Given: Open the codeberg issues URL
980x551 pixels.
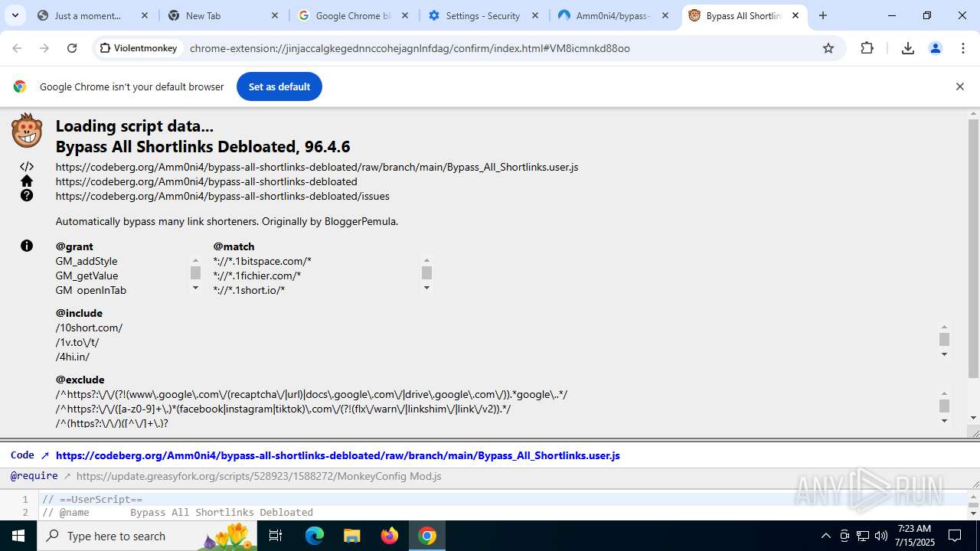Looking at the screenshot, I should pyautogui.click(x=223, y=196).
